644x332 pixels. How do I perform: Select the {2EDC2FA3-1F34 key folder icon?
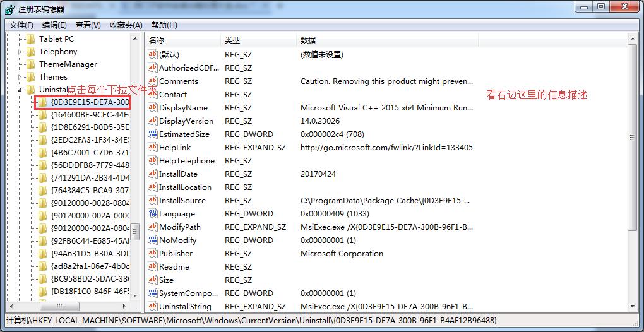(x=43, y=140)
